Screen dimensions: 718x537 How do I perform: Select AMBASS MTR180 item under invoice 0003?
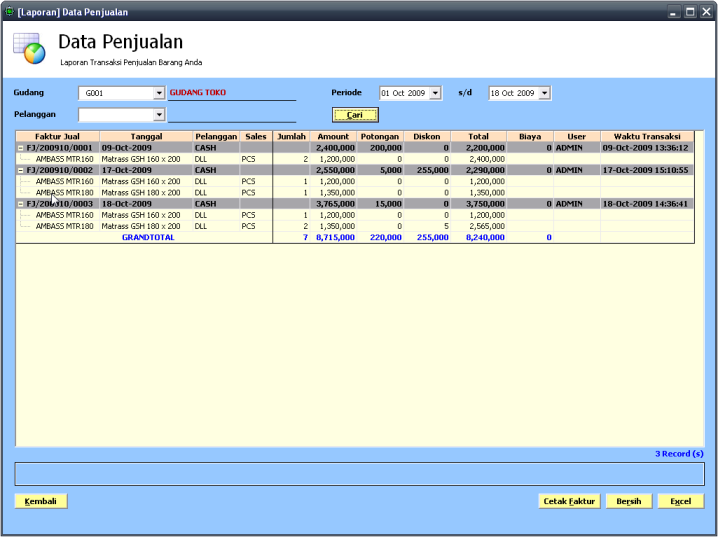click(x=65, y=226)
